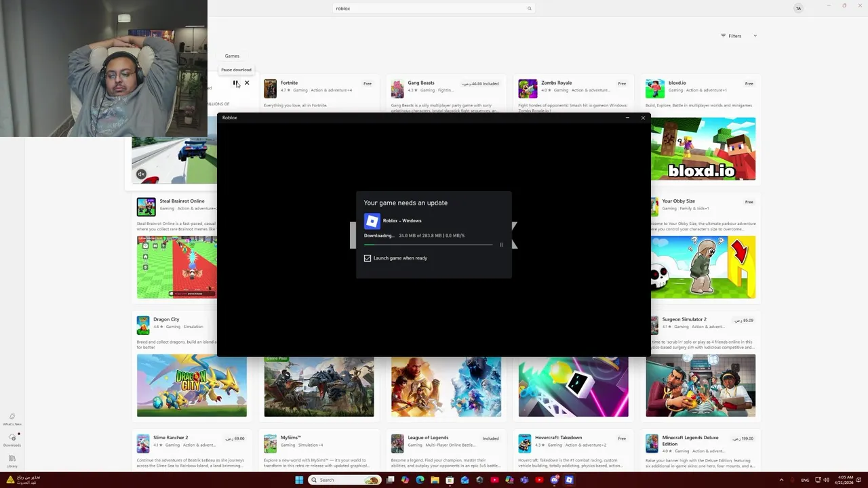Open File Explorer from the taskbar
The height and width of the screenshot is (488, 868).
(x=435, y=480)
